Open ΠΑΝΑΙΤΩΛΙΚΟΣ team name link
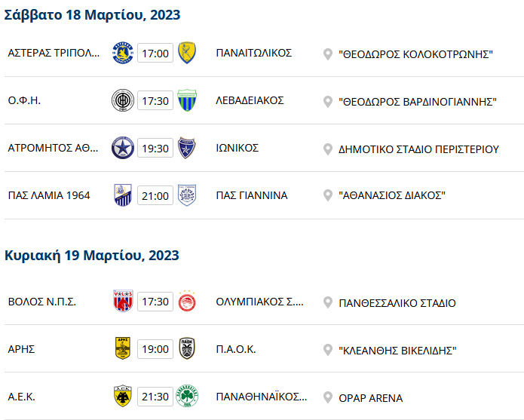Viewport: 524px width, 420px height. coord(253,53)
